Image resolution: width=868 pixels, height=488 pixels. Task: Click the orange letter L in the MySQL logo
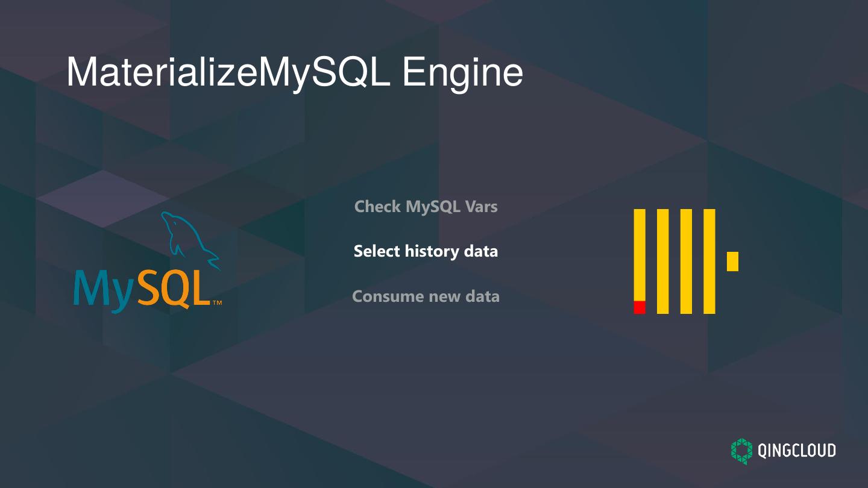[201, 287]
